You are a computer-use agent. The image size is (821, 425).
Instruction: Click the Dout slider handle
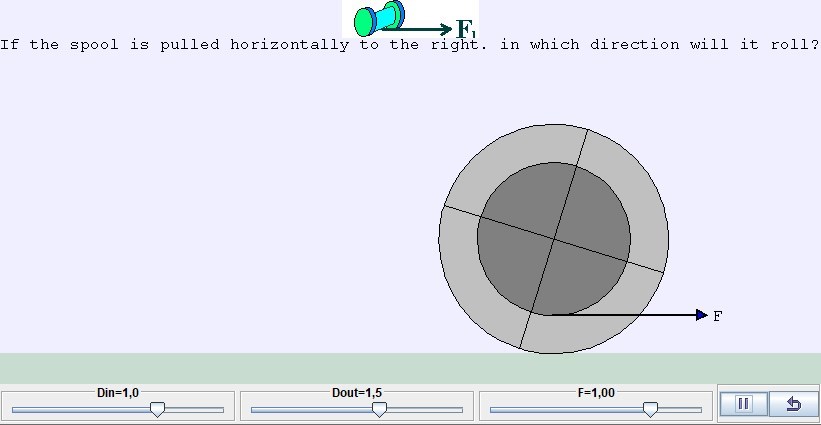379,409
